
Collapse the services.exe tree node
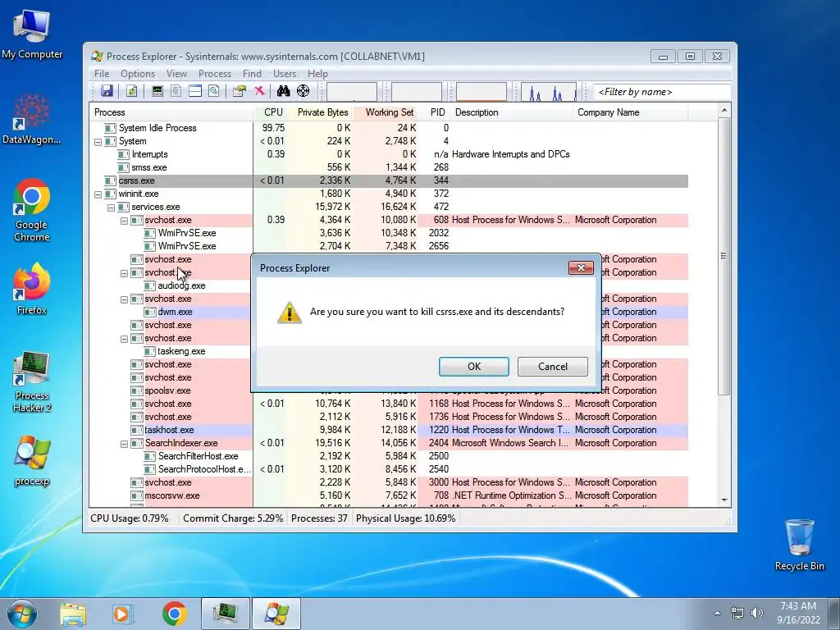click(111, 208)
